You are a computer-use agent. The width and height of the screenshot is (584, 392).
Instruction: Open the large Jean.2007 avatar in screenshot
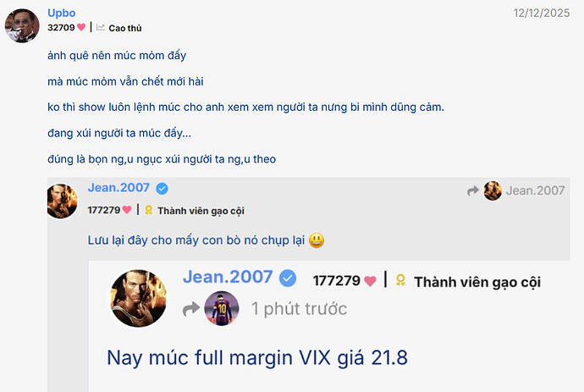pyautogui.click(x=139, y=298)
